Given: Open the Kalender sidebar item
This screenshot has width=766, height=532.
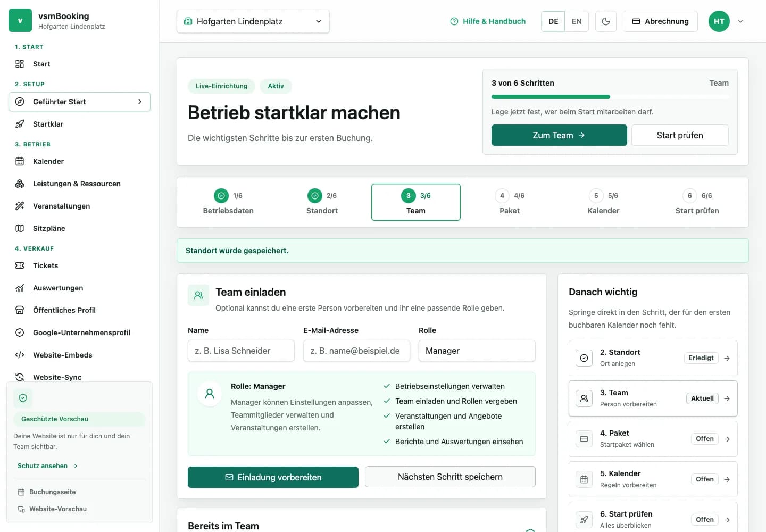Looking at the screenshot, I should click(79, 161).
